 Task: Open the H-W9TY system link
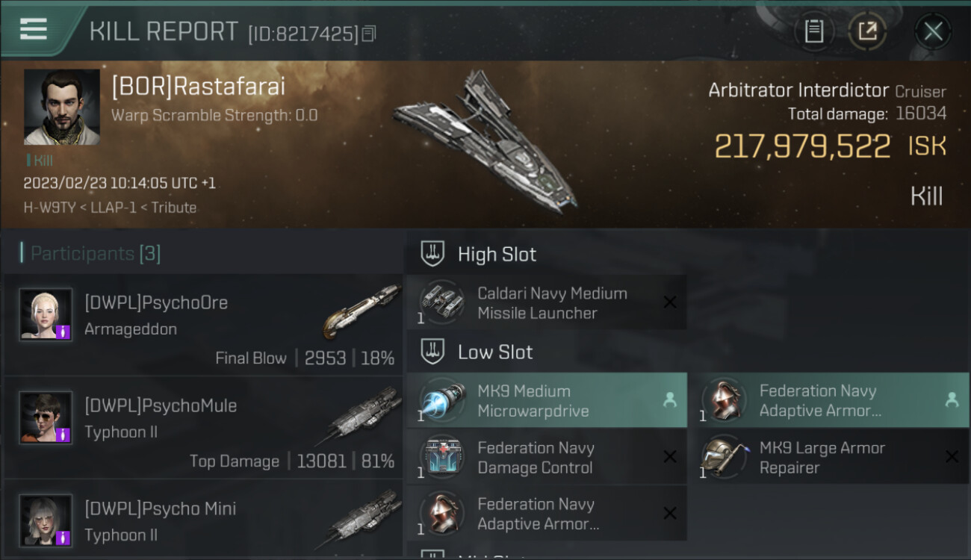coord(49,208)
